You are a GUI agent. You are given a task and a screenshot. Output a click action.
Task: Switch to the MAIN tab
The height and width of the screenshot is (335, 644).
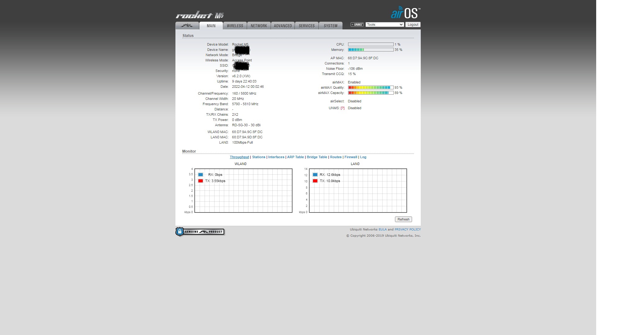(x=211, y=26)
